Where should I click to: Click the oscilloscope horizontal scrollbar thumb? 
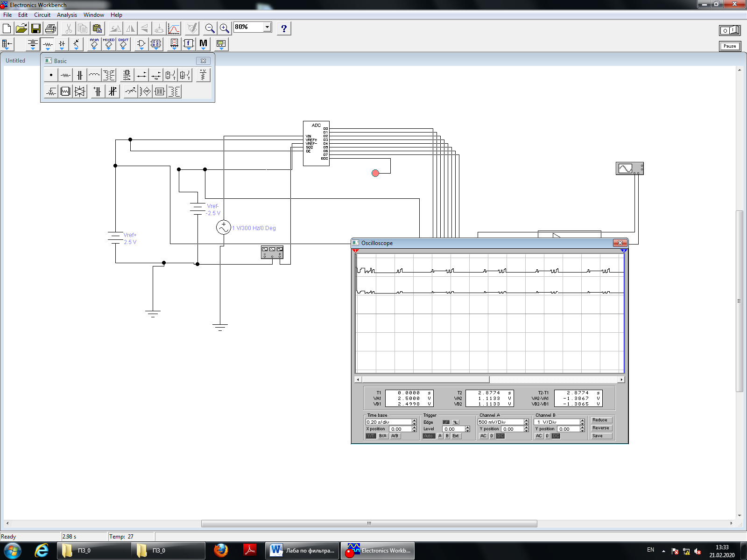pyautogui.click(x=426, y=379)
